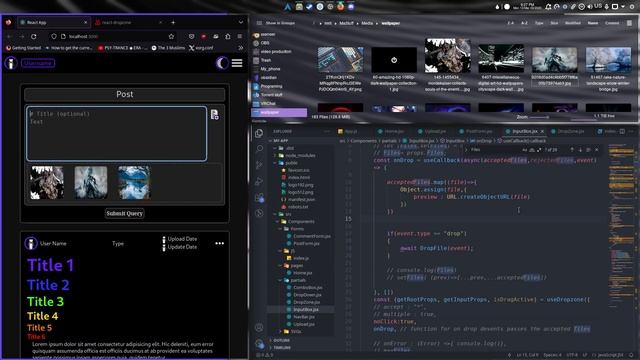This screenshot has width=640, height=360.
Task: Select wallpaper in file manager sidebar
Action: click(279, 112)
